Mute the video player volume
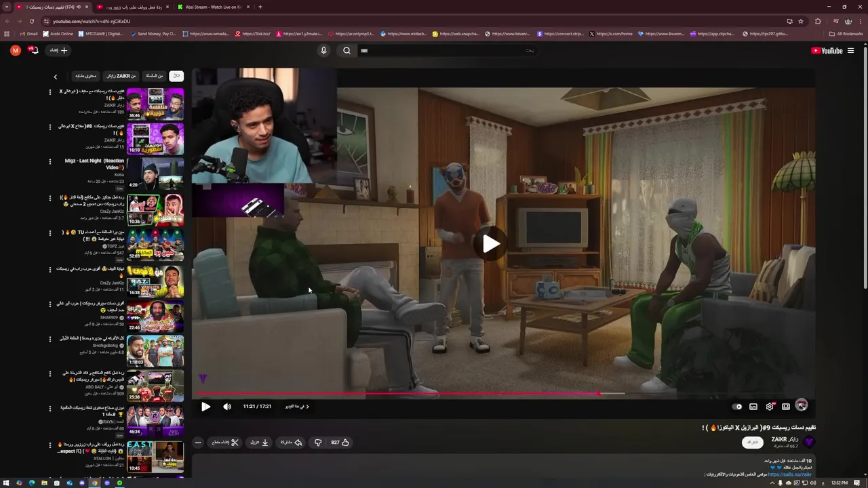The width and height of the screenshot is (868, 488). click(x=226, y=407)
